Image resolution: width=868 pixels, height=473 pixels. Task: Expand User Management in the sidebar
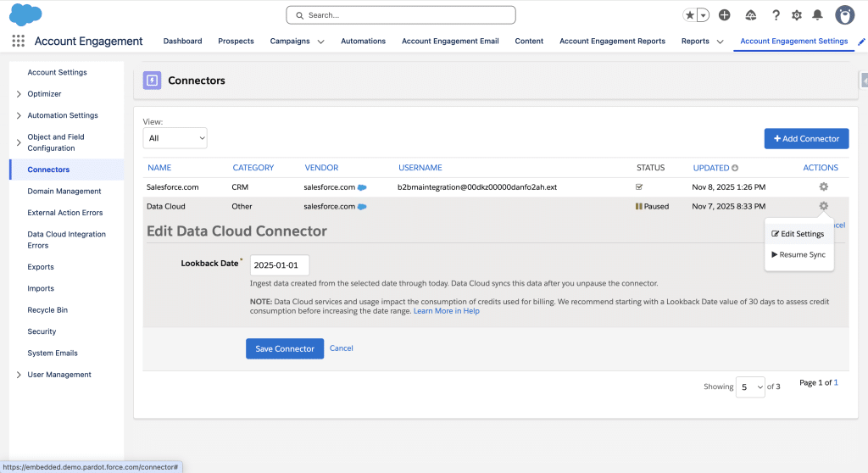(x=19, y=375)
